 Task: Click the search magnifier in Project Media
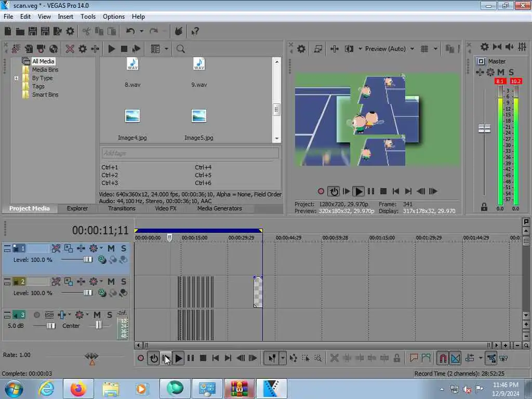tap(180, 49)
